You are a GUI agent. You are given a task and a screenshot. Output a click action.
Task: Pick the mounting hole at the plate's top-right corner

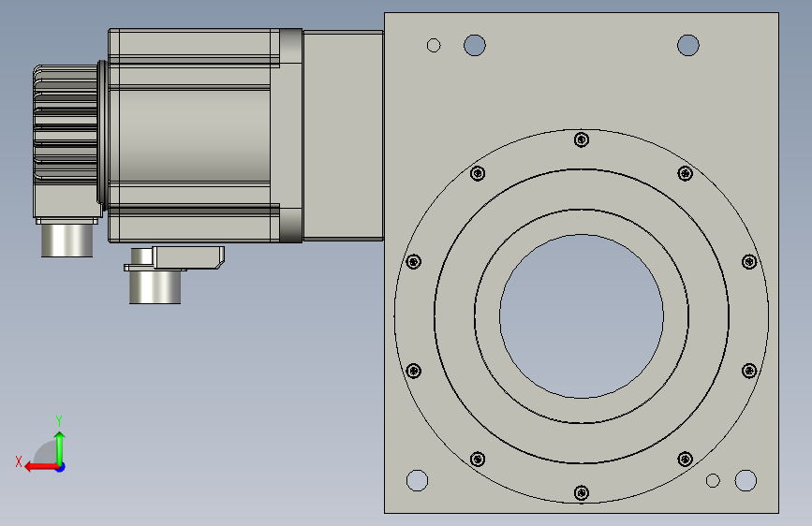click(x=688, y=45)
